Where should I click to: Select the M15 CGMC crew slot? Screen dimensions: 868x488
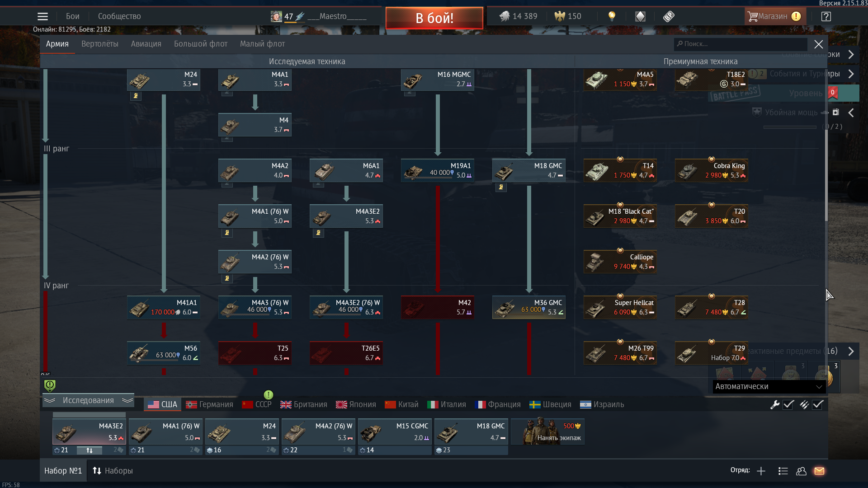395,432
